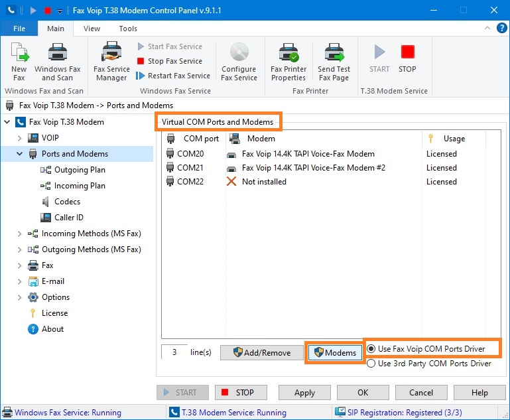Select Incoming Plan tree item
This screenshot has width=510, height=420.
[x=80, y=186]
